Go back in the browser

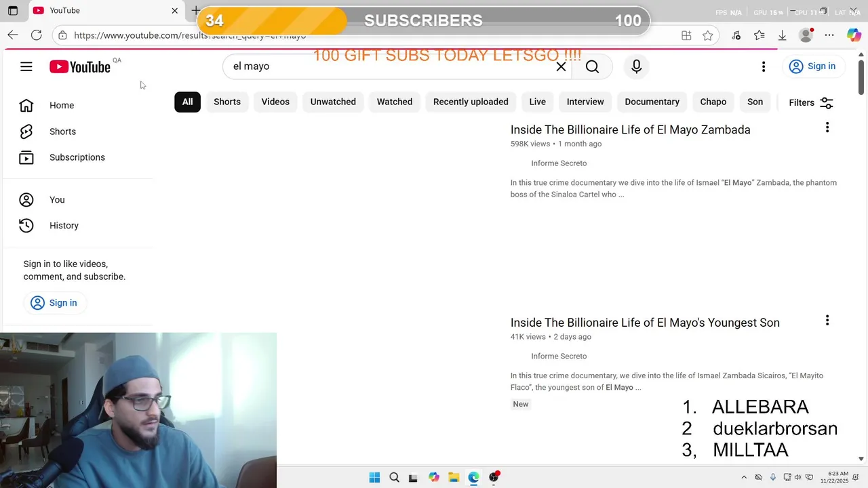13,35
